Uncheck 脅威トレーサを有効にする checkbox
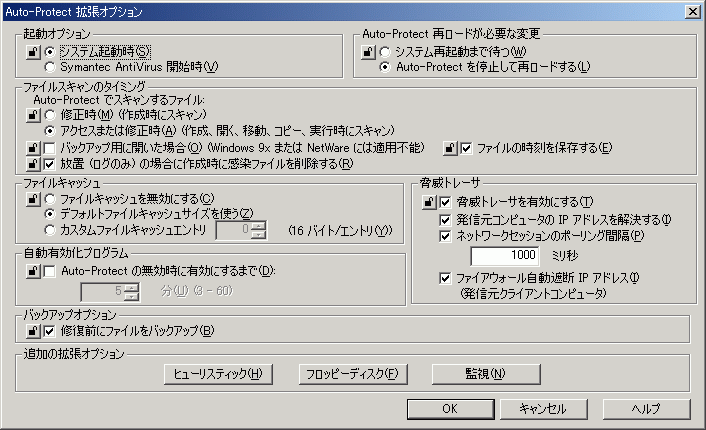 click(445, 202)
